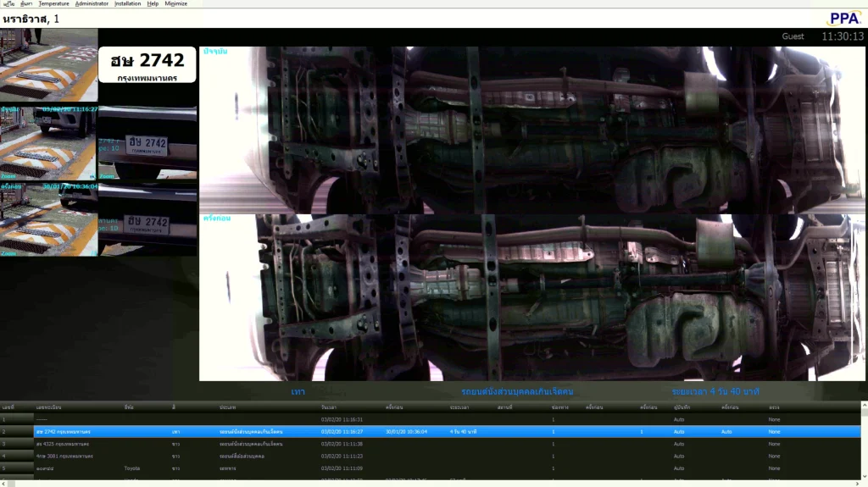Open the previous vehicle photo dated 30/01/20
Screen dimensions: 868x487
point(48,219)
